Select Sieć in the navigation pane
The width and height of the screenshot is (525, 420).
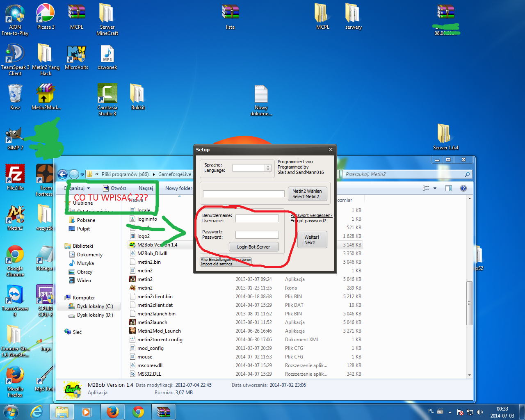tap(77, 332)
